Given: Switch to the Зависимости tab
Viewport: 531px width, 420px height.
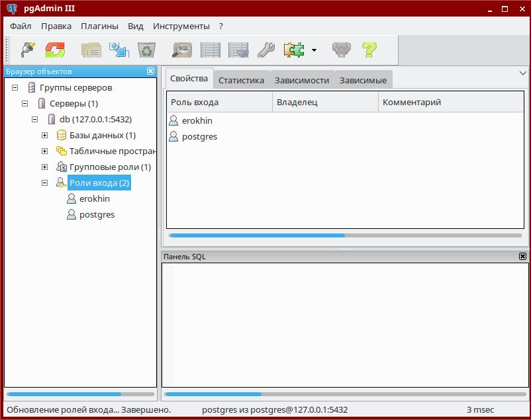Looking at the screenshot, I should 302,80.
